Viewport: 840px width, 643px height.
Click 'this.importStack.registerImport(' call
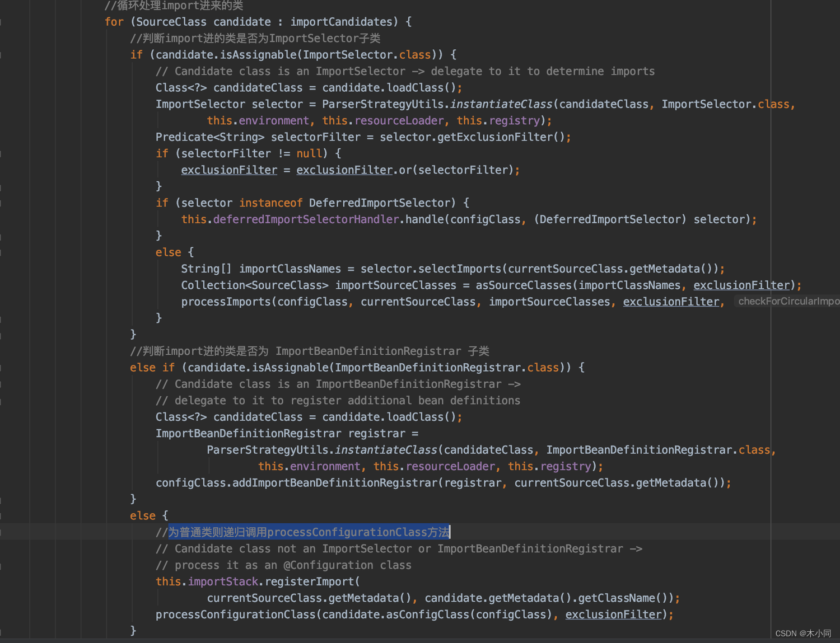(x=258, y=581)
